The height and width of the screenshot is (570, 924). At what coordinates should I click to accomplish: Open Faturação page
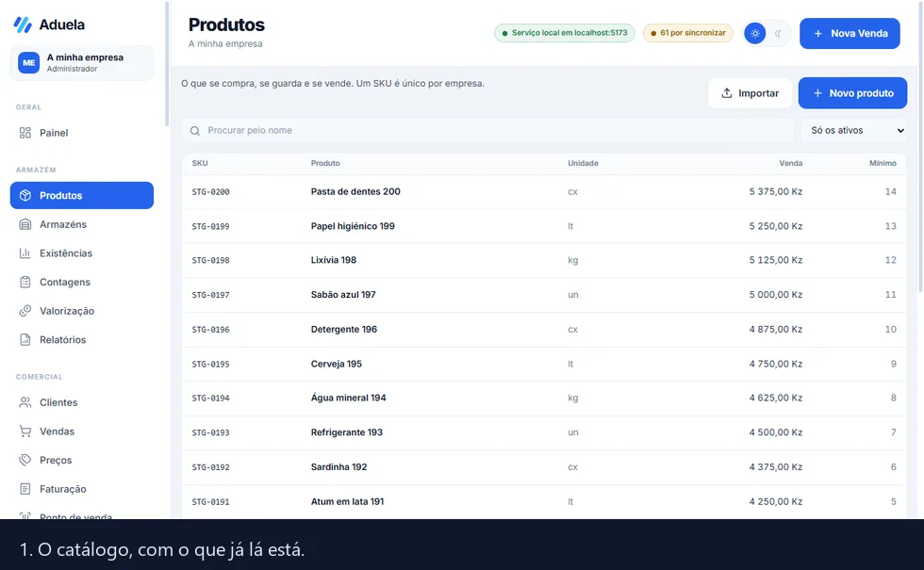[x=82, y=489]
